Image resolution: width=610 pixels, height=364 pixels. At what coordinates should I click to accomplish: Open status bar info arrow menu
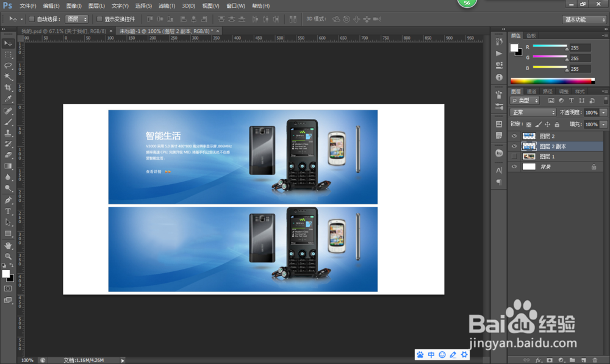[x=123, y=360]
